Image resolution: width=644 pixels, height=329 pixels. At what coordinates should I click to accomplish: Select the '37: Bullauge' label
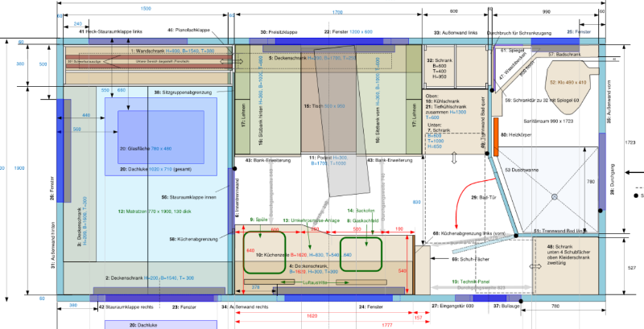coord(507,306)
